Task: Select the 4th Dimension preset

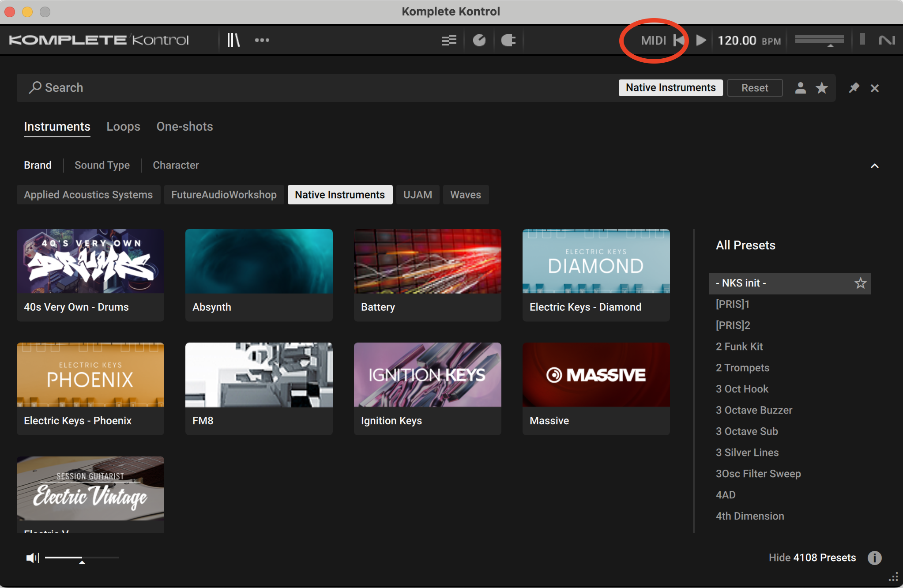Action: [x=790, y=516]
